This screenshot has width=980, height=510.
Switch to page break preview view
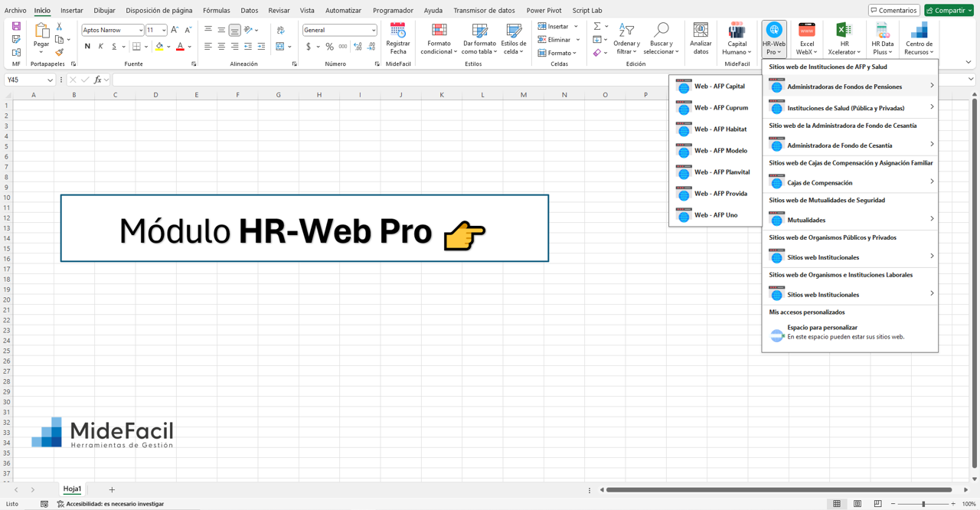tap(877, 504)
